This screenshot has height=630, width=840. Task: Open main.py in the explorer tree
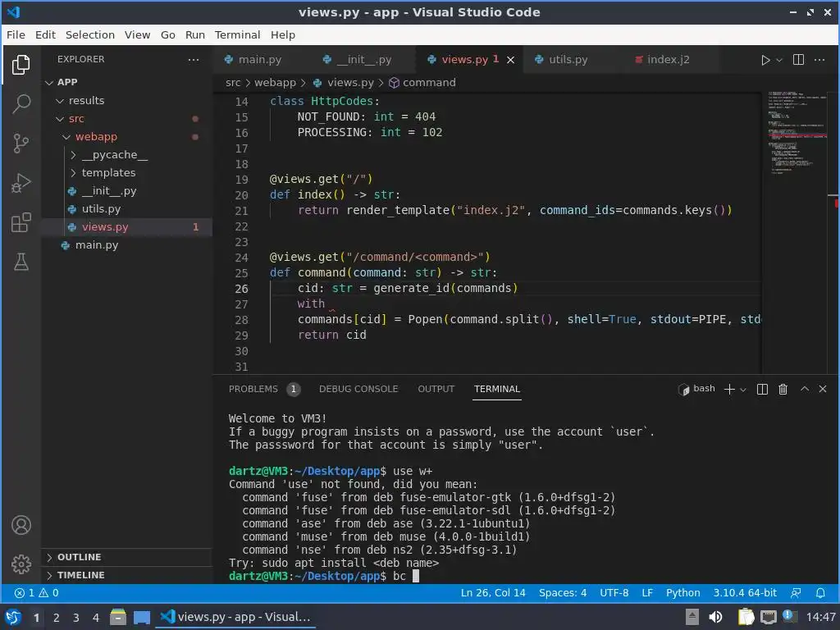[x=97, y=244]
